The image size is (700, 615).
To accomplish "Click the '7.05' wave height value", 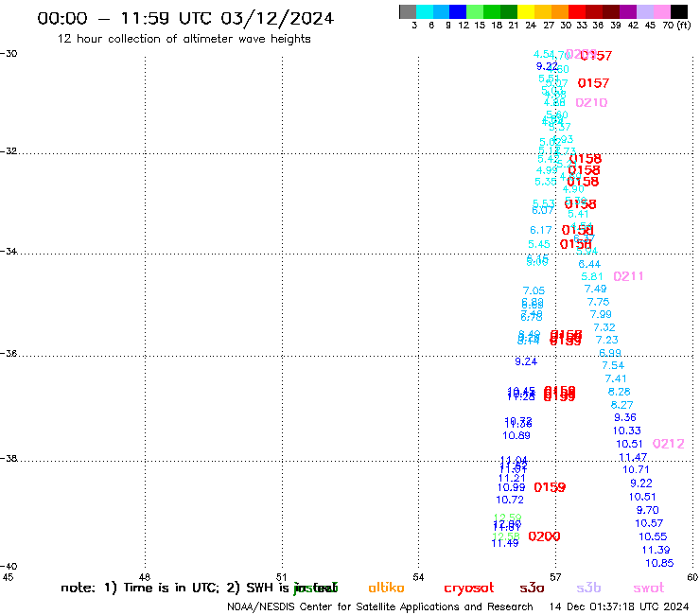I will click(534, 290).
